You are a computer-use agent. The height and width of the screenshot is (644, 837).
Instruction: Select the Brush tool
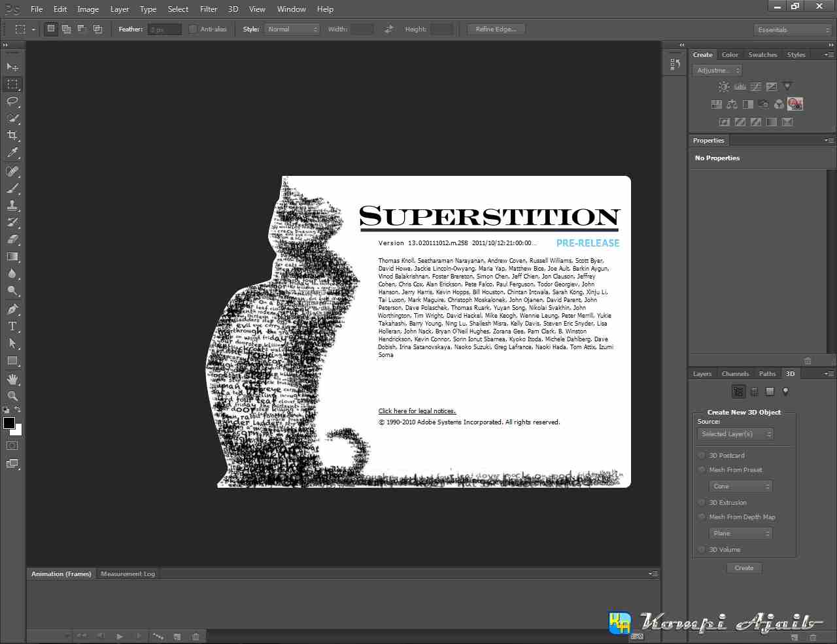(12, 188)
